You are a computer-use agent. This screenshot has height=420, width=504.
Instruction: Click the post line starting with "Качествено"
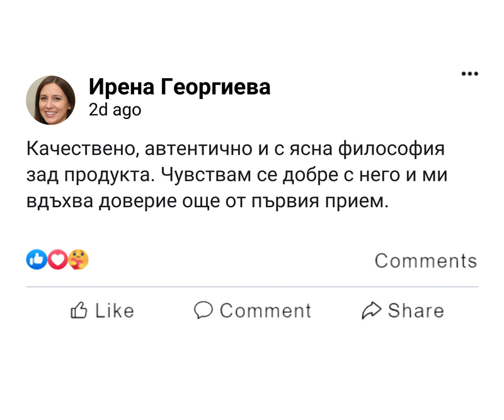[236, 149]
